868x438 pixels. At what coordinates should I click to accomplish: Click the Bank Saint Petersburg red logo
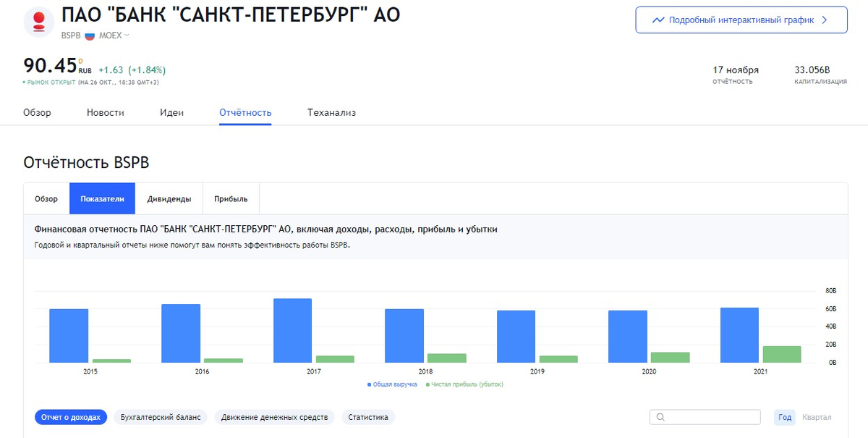39,22
